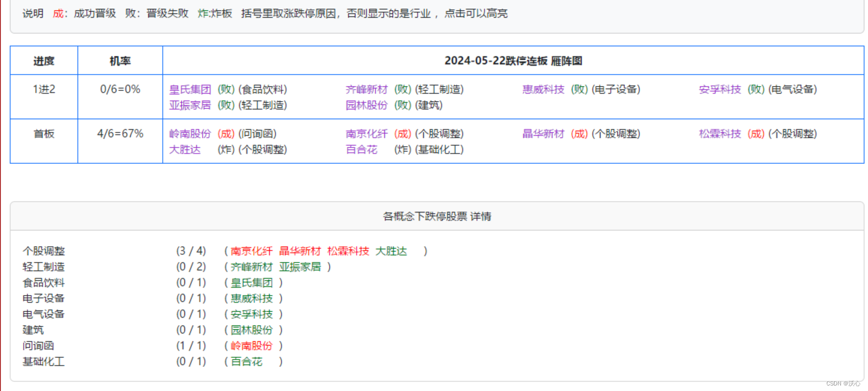Click the 各概念下跌停股票 详情 panel heading
This screenshot has height=391, width=868.
click(x=437, y=217)
